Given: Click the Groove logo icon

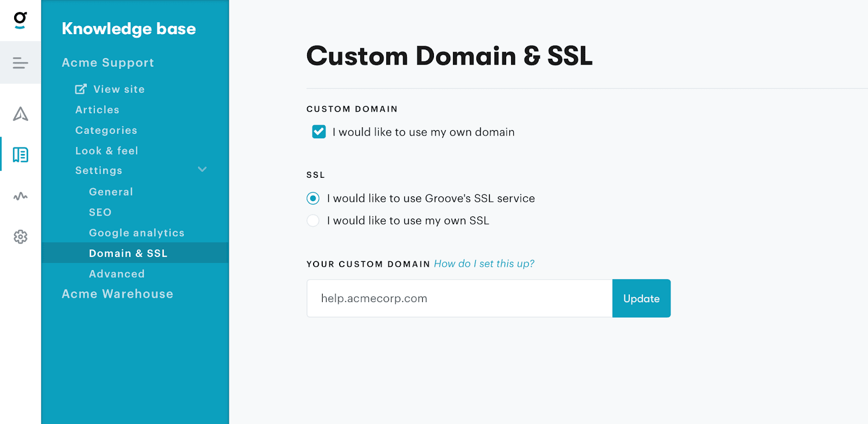Looking at the screenshot, I should [x=20, y=20].
